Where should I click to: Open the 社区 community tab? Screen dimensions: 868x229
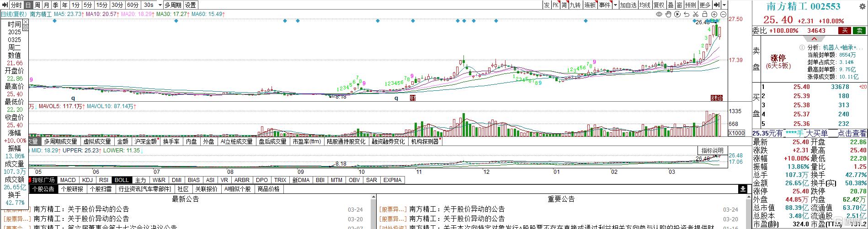point(183,189)
